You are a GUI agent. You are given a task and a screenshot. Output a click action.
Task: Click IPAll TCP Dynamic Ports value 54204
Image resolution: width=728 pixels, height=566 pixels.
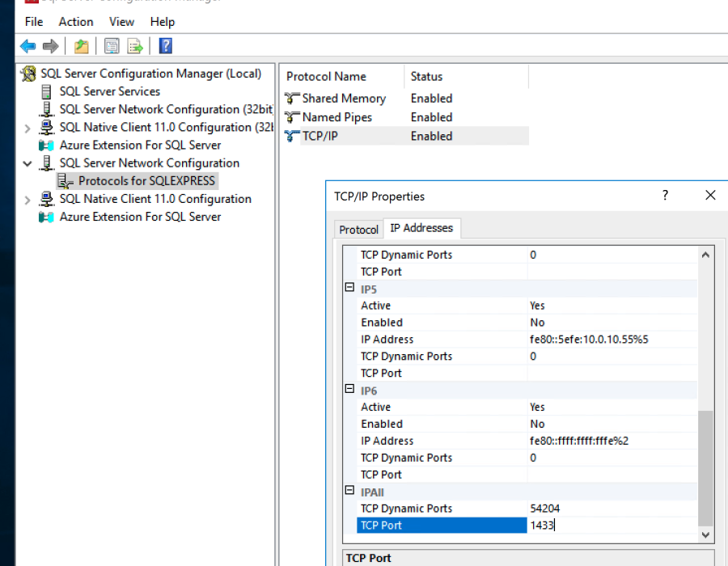[545, 509]
